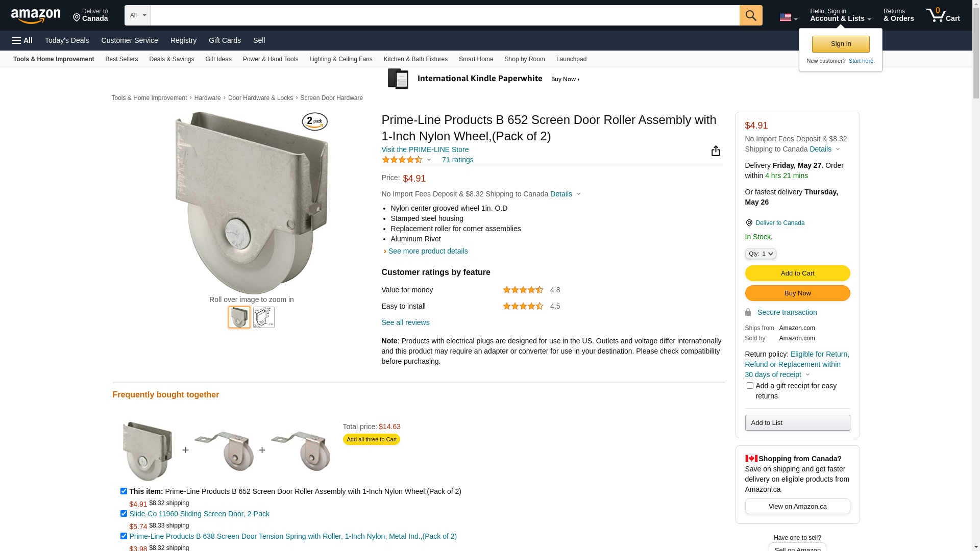Click the Amazon logo

click(x=36, y=16)
